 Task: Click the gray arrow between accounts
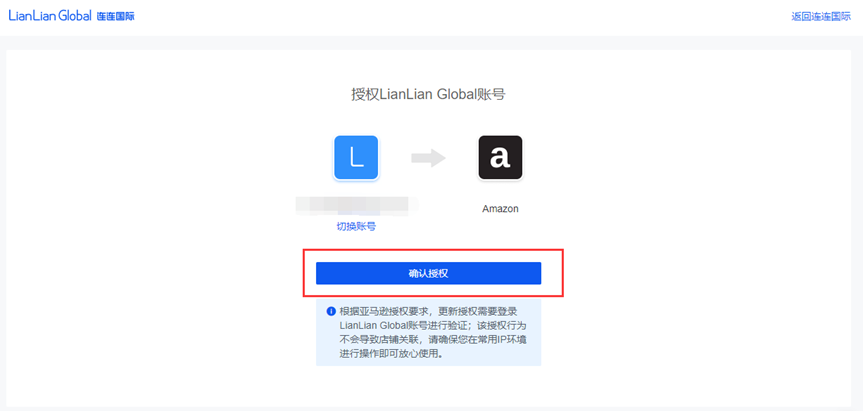coord(428,158)
